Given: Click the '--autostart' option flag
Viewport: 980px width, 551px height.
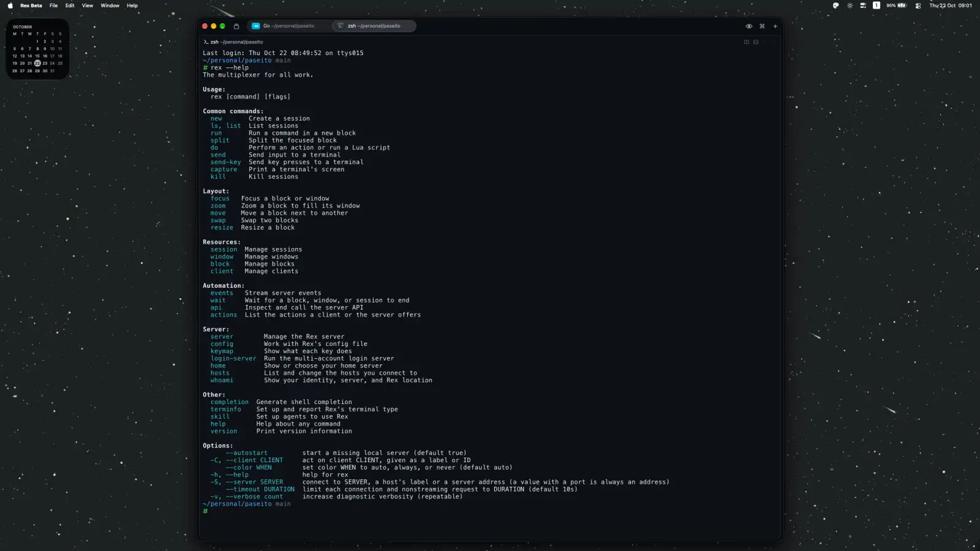Looking at the screenshot, I should (x=247, y=453).
